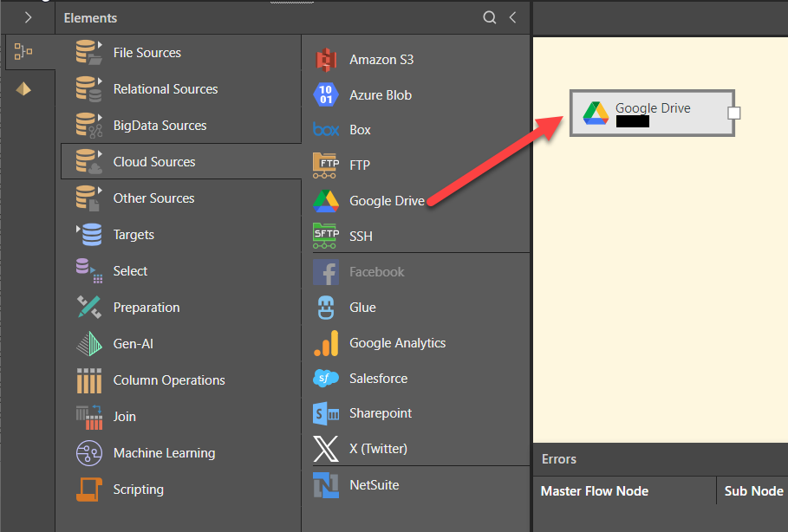Select the SSH SFTP icon
This screenshot has width=788, height=532.
tap(326, 236)
